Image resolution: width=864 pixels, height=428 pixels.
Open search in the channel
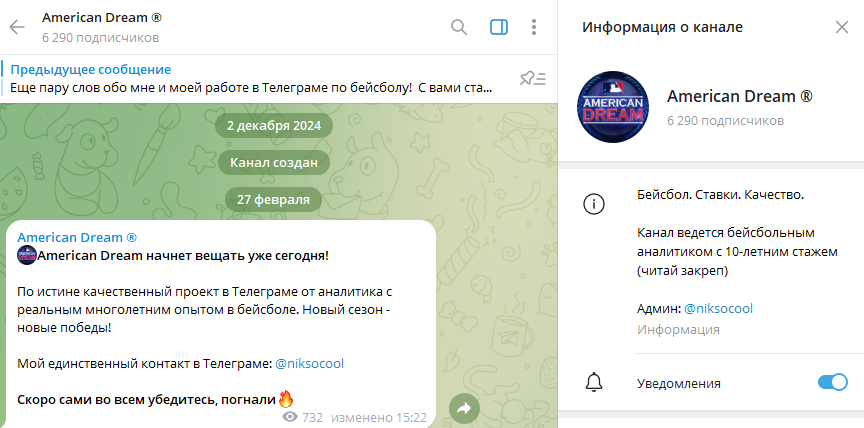tap(459, 27)
